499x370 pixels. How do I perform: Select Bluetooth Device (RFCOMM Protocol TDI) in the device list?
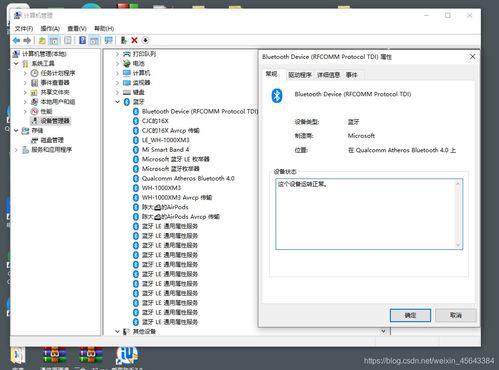(200, 111)
